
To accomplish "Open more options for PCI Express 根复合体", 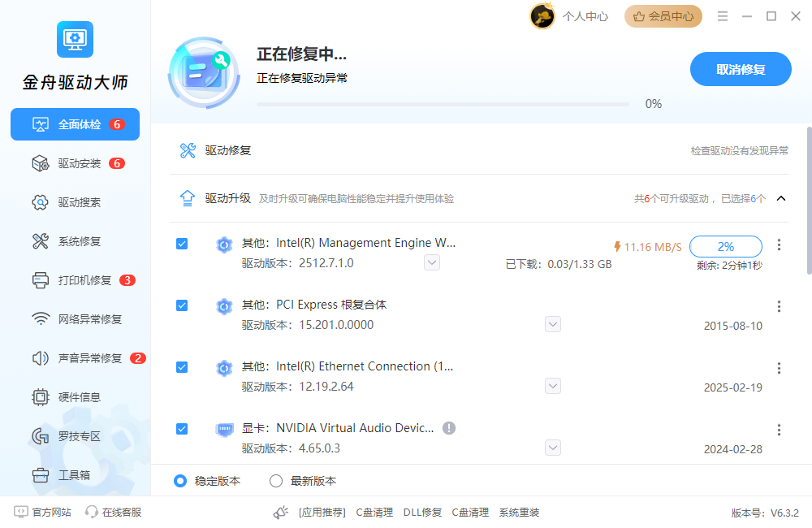I will [779, 306].
